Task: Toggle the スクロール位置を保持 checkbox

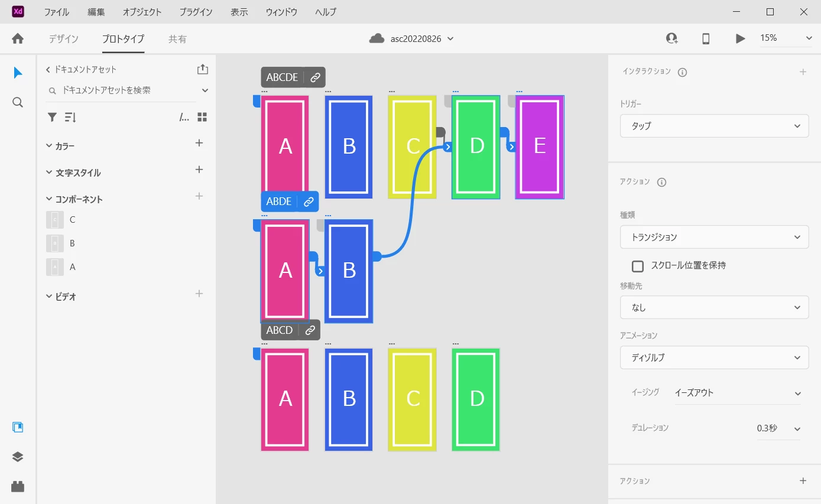Action: click(638, 266)
